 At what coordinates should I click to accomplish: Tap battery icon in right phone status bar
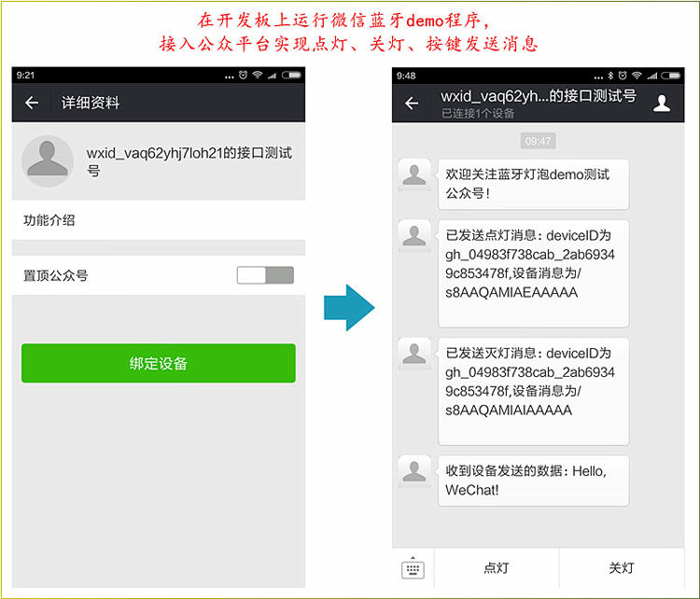point(670,76)
